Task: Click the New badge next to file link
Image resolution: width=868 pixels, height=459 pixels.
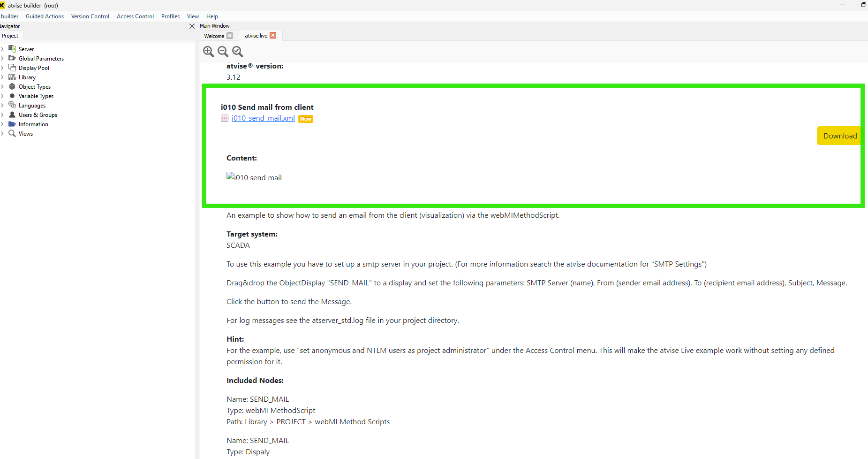Action: point(306,119)
